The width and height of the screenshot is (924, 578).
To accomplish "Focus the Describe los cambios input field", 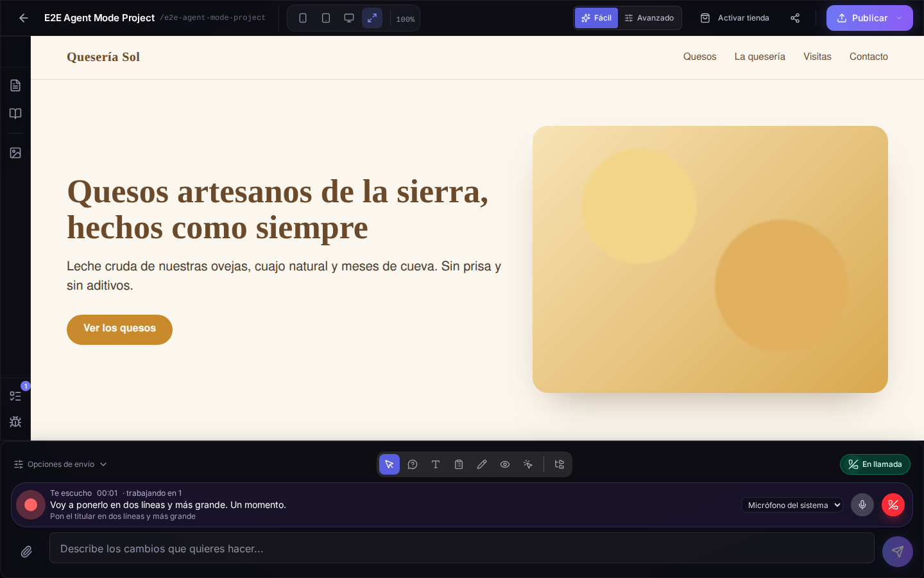I will point(461,548).
